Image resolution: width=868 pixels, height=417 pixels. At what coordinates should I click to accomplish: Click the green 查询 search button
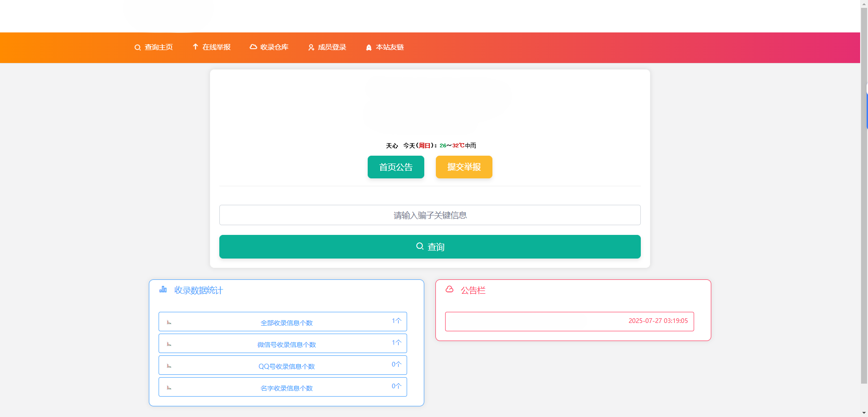[x=430, y=246]
